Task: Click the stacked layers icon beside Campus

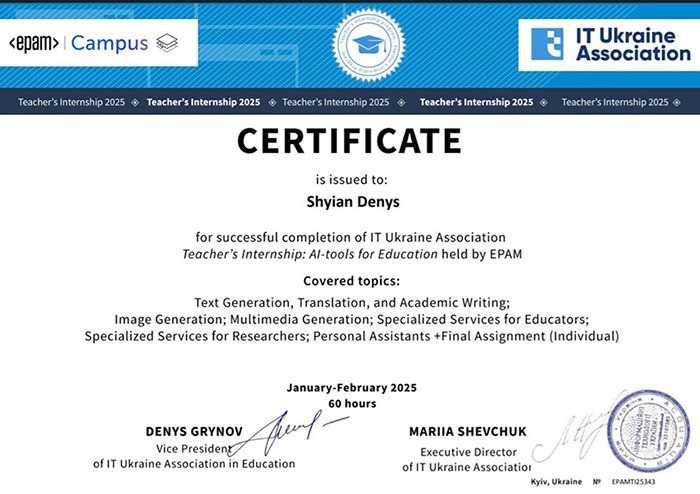Action: click(167, 43)
